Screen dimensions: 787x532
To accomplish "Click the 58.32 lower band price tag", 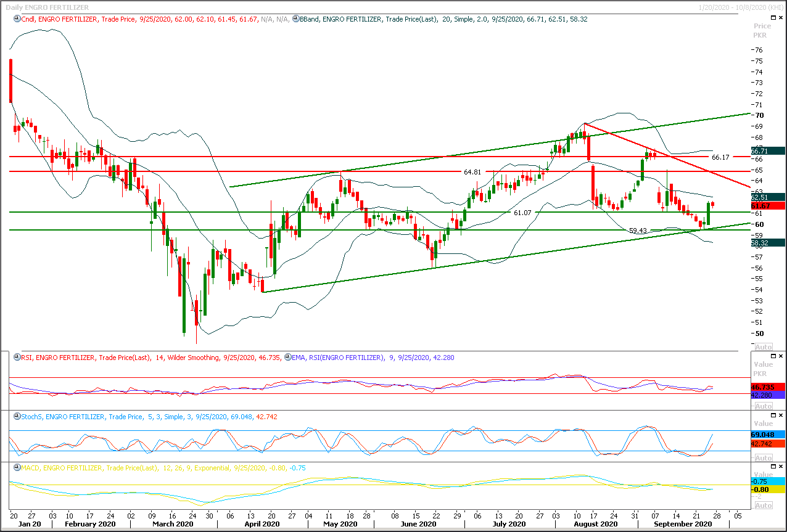I will coord(768,243).
